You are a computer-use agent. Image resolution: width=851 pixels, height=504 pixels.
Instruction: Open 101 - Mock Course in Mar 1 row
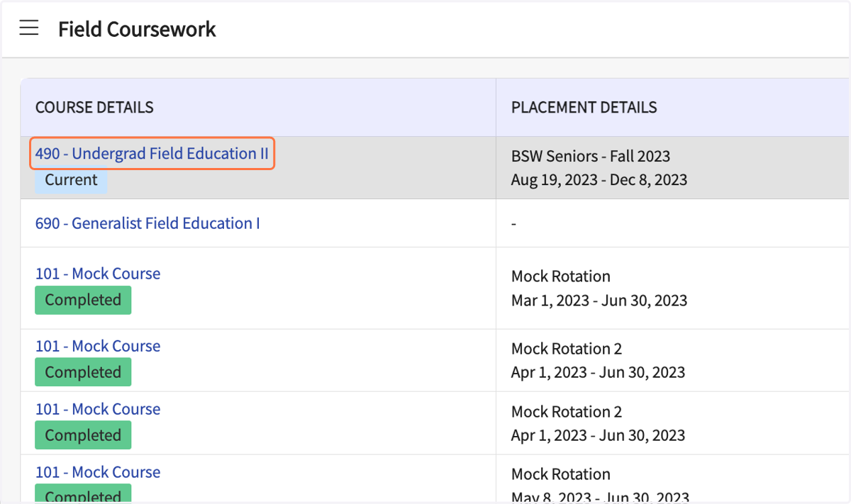98,274
